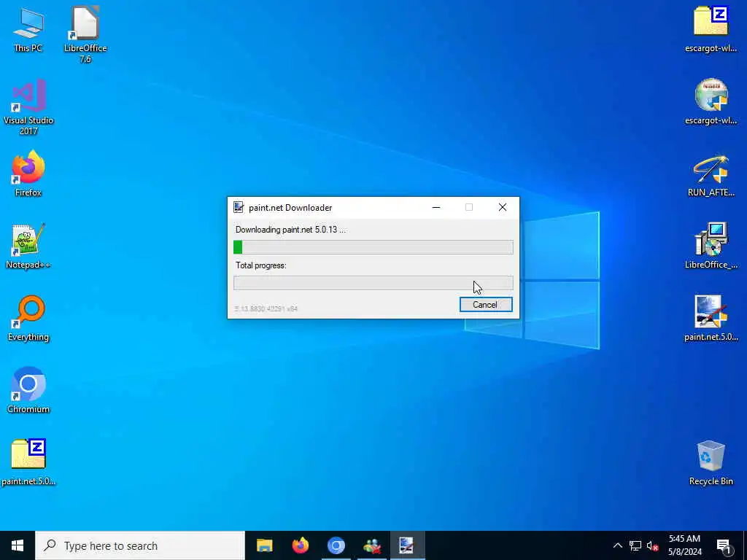
Task: Select the paint.net zip archive on the left
Action: (28, 462)
